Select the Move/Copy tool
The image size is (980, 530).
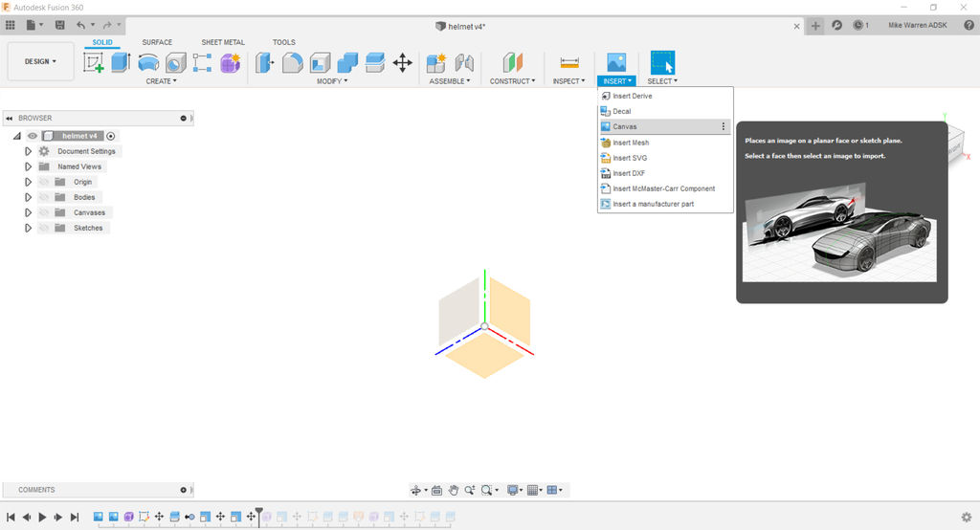[x=403, y=62]
